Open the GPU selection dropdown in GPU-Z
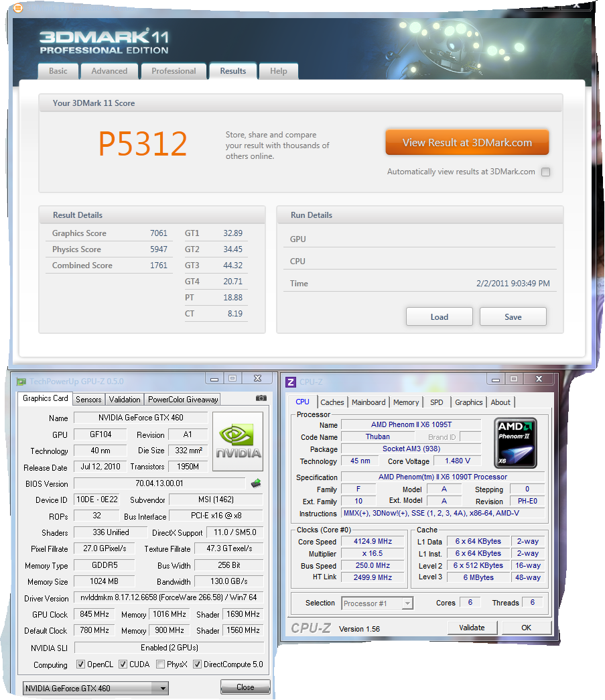605x700 pixels. (96, 688)
